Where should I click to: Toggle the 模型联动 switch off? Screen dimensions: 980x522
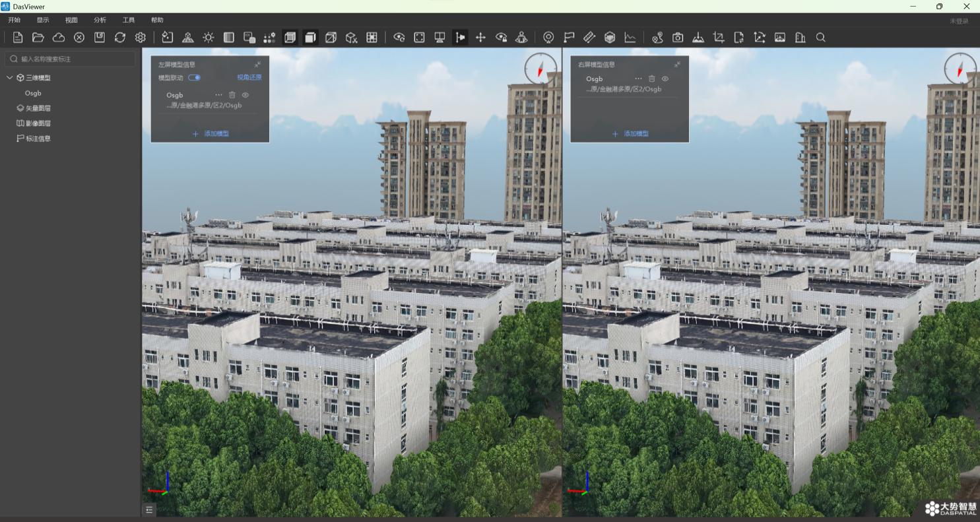[x=194, y=77]
